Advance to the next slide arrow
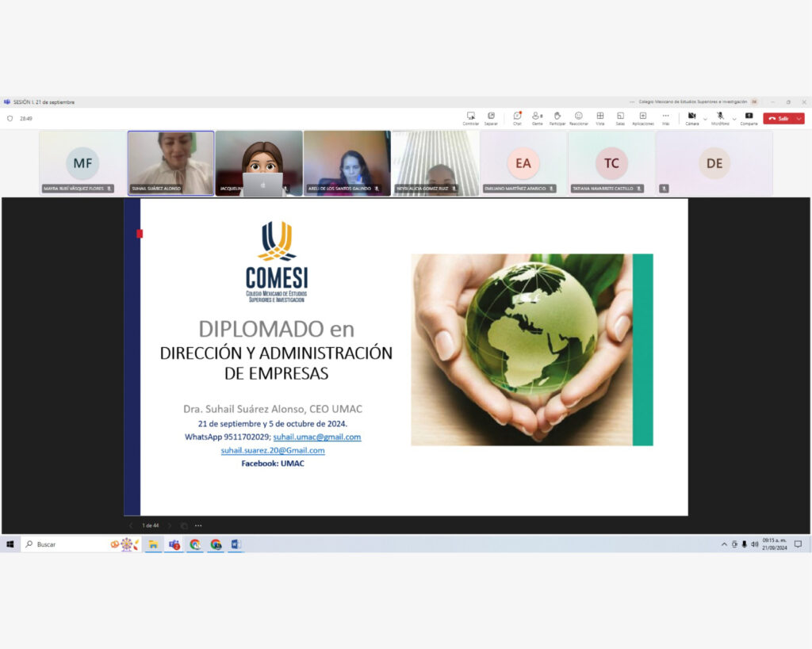Screen dimensions: 812x649 [170, 525]
